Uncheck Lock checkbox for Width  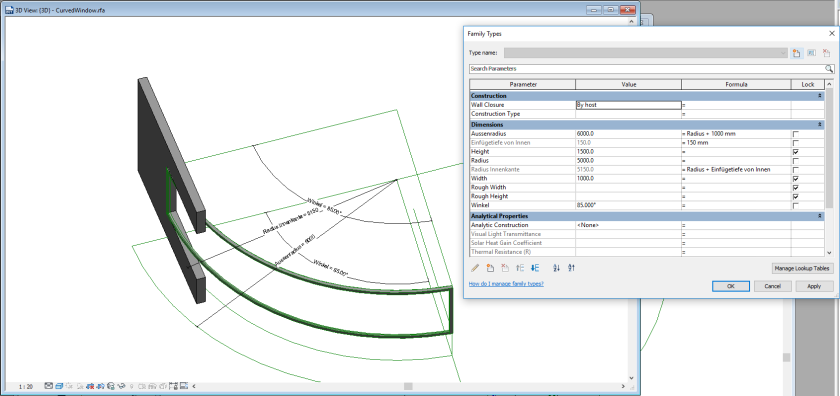pos(796,178)
